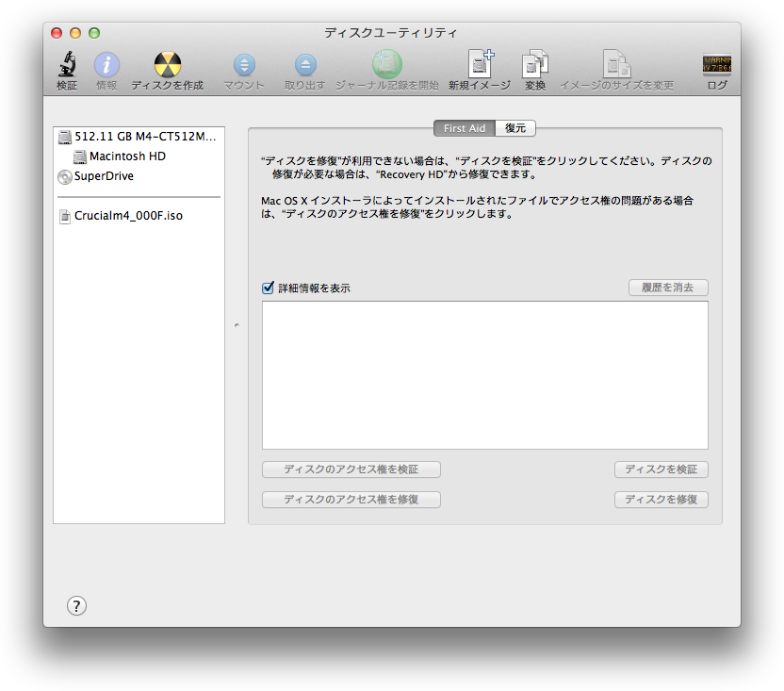Select SuperDrive in the sidebar
784x691 pixels.
139,176
